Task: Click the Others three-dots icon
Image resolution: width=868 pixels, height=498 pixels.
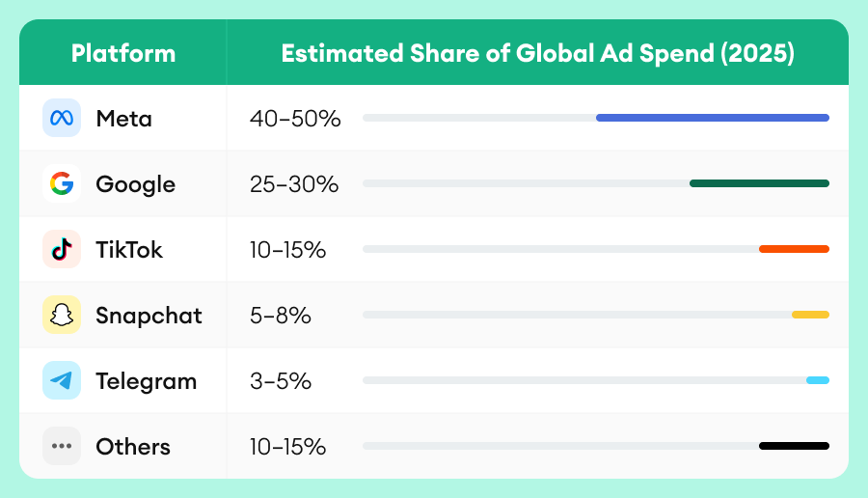Action: 62,447
